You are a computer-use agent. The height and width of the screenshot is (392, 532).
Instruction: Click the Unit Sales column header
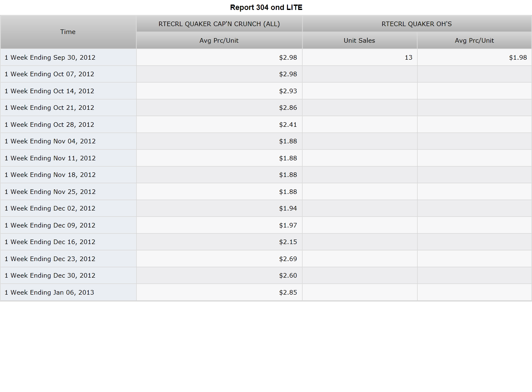click(360, 41)
